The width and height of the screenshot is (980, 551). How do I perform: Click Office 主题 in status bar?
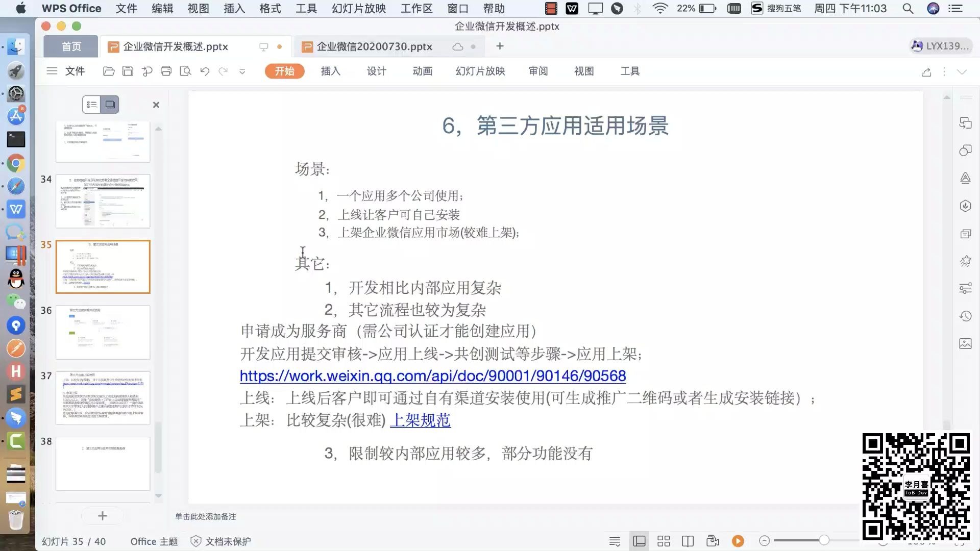(x=154, y=541)
